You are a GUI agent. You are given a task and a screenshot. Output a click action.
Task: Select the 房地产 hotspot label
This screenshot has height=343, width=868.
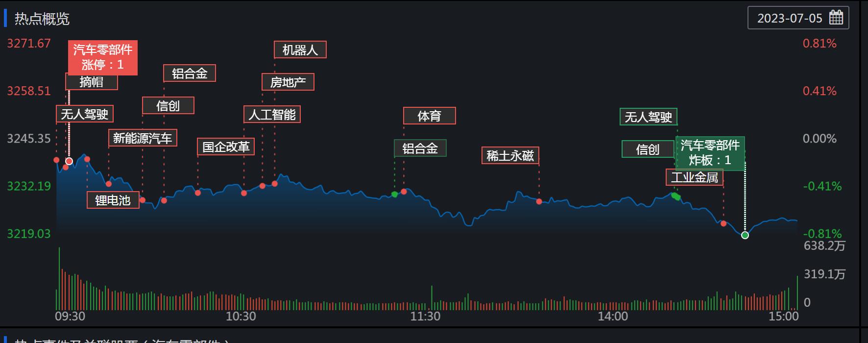point(288,82)
